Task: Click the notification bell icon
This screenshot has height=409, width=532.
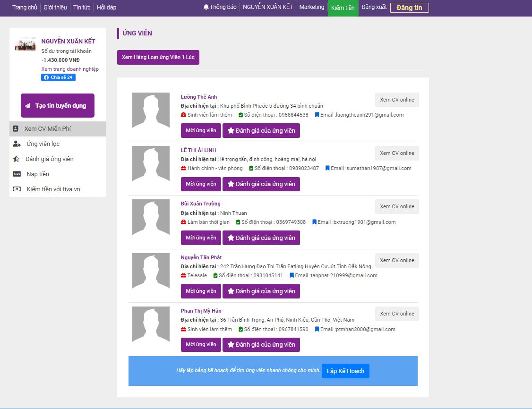Action: point(206,7)
